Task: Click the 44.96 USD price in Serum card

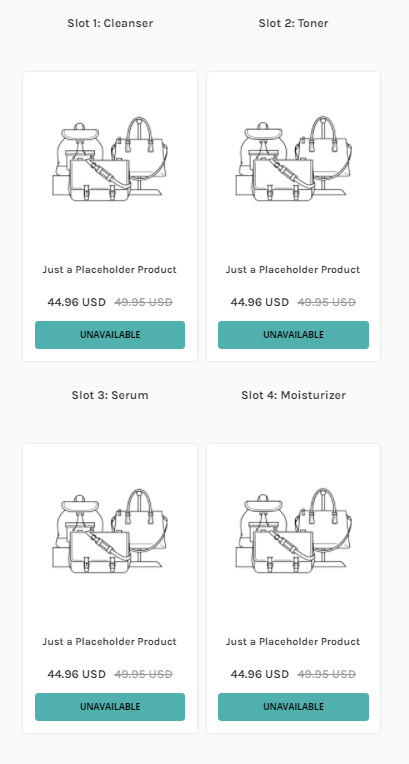Action: click(x=77, y=674)
